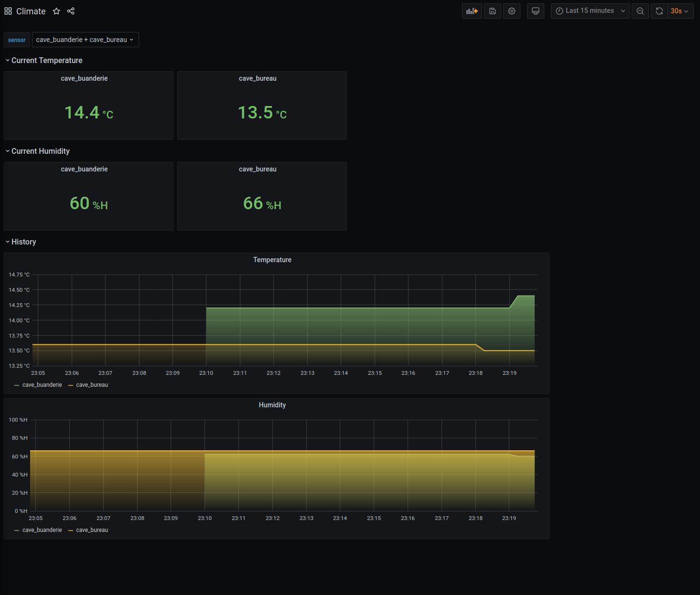Open the dashboards grid icon
700x595 pixels.
pyautogui.click(x=8, y=11)
